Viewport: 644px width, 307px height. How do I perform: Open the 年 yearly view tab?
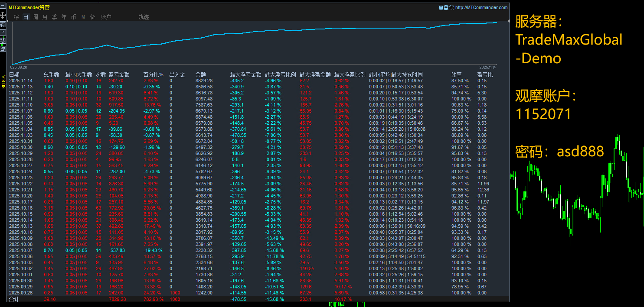(x=64, y=16)
